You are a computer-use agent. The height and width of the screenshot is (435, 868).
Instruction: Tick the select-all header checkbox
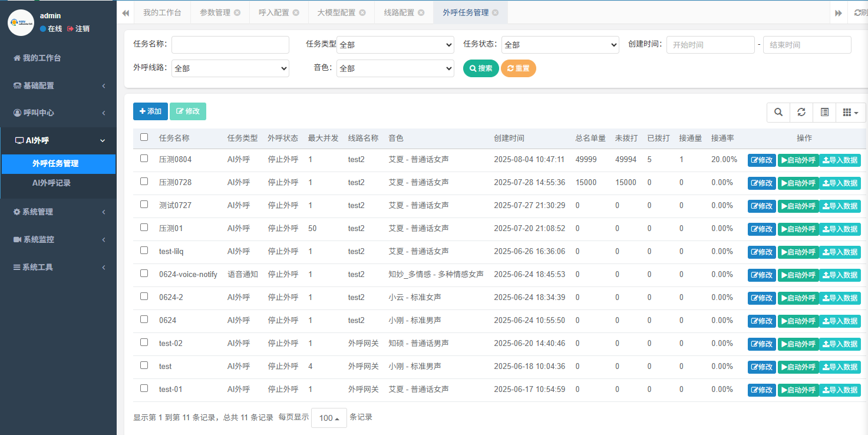pyautogui.click(x=144, y=137)
